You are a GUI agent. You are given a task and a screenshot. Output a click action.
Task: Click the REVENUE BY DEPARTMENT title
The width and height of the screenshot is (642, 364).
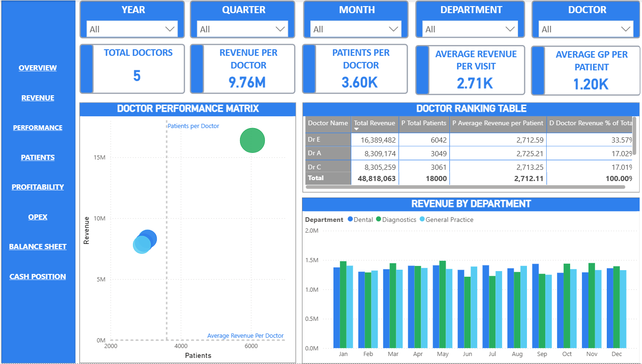click(471, 204)
